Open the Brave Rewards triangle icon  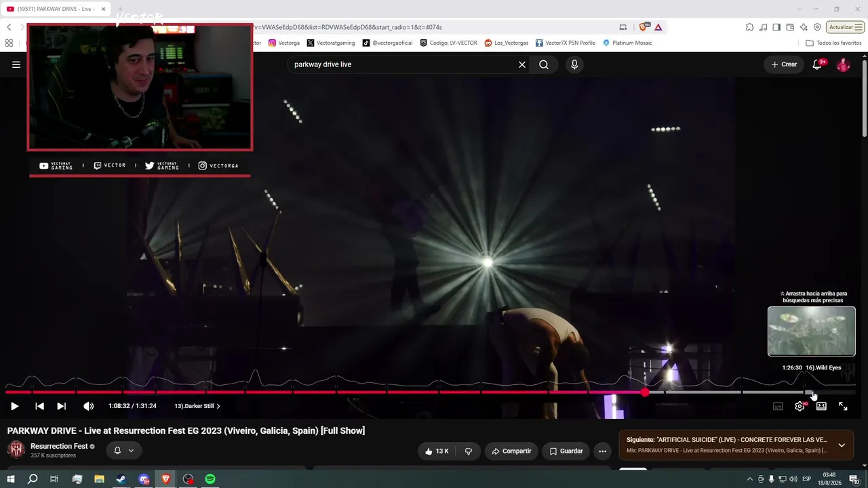pos(658,27)
